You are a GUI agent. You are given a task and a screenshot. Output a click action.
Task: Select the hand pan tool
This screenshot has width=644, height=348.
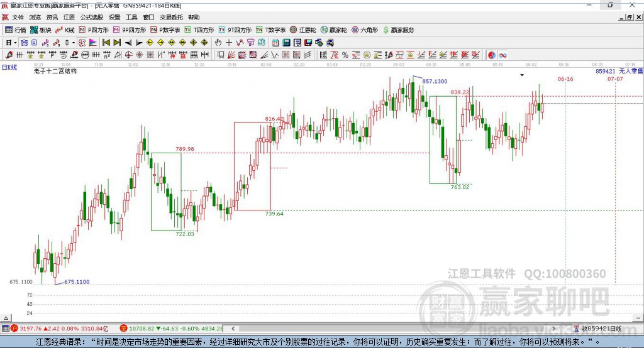218,43
